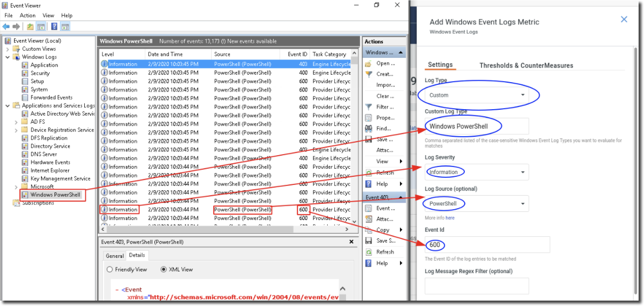644x306 pixels.
Task: Click the Forward arrow in Event Viewer toolbar
Action: 16,26
